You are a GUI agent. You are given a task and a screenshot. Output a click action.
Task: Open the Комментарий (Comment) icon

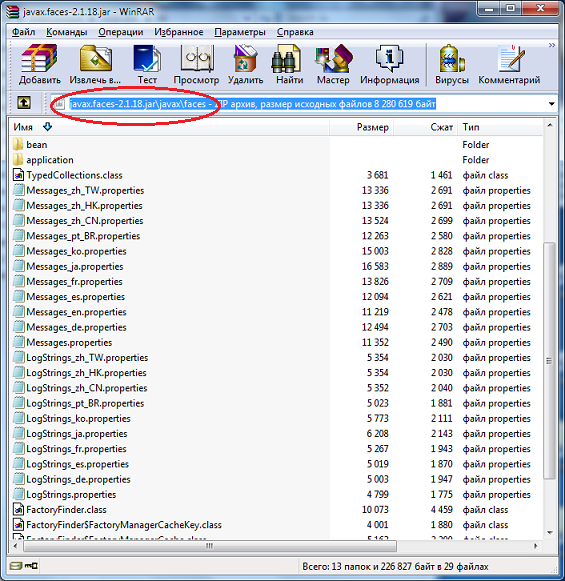(x=511, y=59)
